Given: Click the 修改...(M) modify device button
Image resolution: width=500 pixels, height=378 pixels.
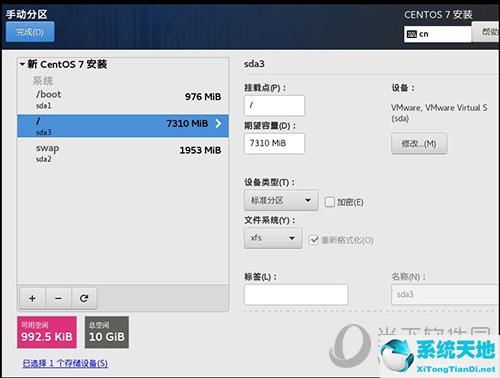Looking at the screenshot, I should coord(419,144).
